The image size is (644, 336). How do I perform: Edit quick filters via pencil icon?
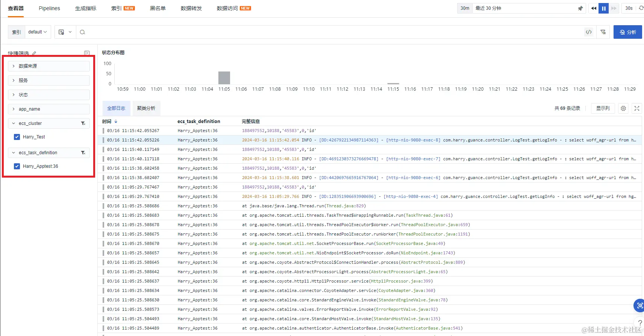click(x=34, y=53)
